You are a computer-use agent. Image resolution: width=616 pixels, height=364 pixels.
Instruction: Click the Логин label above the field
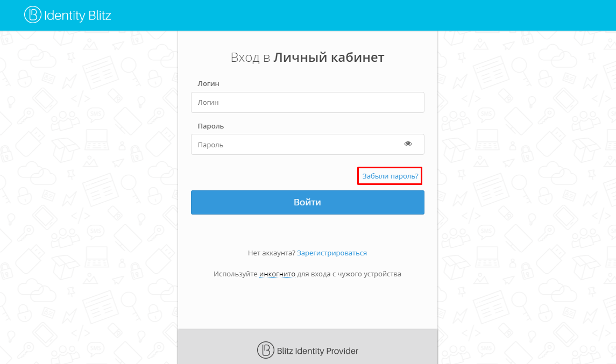click(208, 84)
